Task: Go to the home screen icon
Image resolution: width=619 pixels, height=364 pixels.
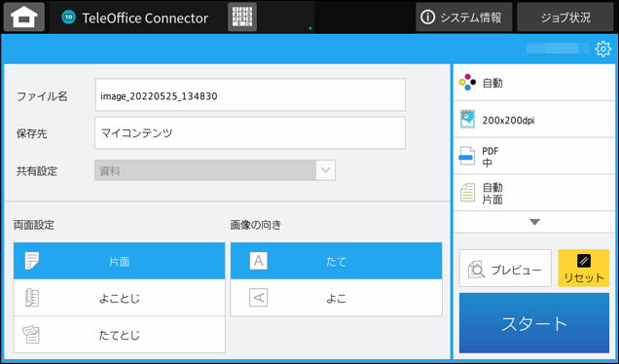Action: 24,17
